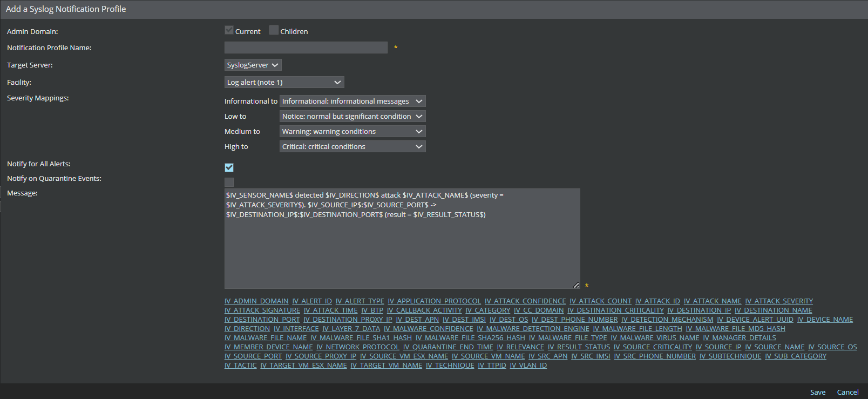Insert the IV_ADMIN_DOMAIN variable link

coord(256,301)
